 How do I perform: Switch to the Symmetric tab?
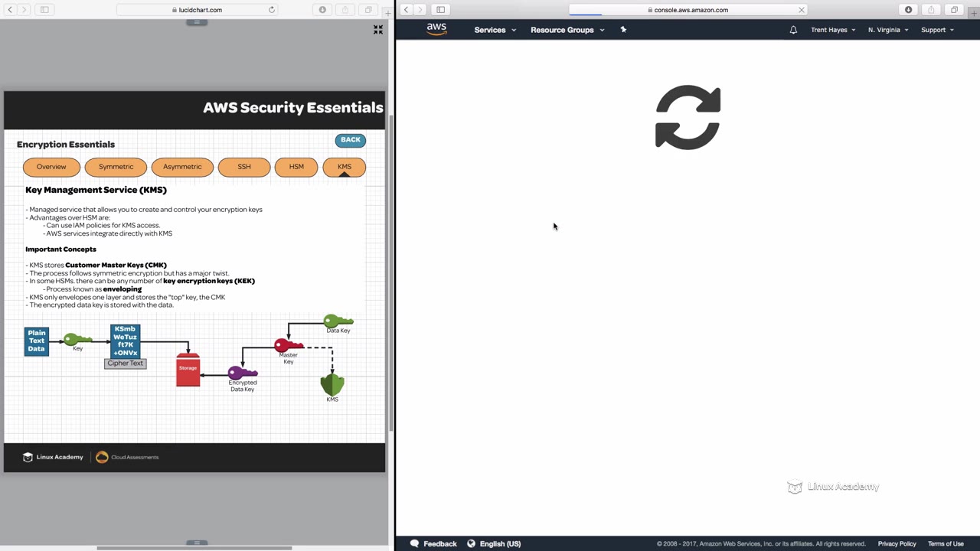point(116,167)
